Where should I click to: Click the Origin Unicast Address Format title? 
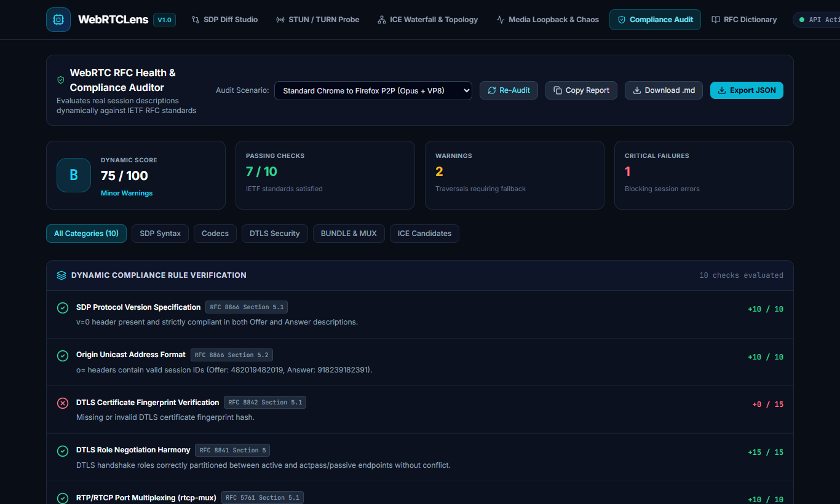(x=131, y=355)
